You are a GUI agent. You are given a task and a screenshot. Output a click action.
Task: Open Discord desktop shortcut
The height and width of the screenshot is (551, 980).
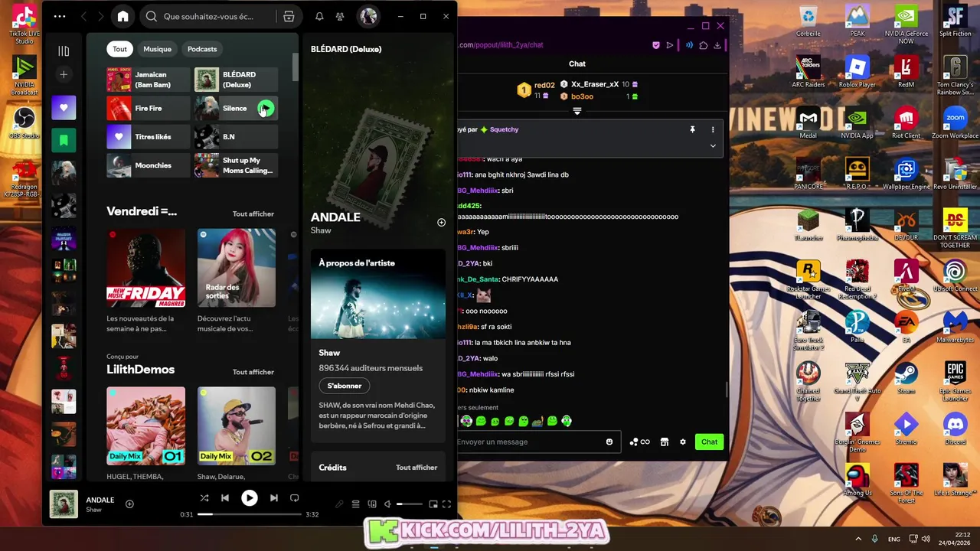[x=955, y=429]
